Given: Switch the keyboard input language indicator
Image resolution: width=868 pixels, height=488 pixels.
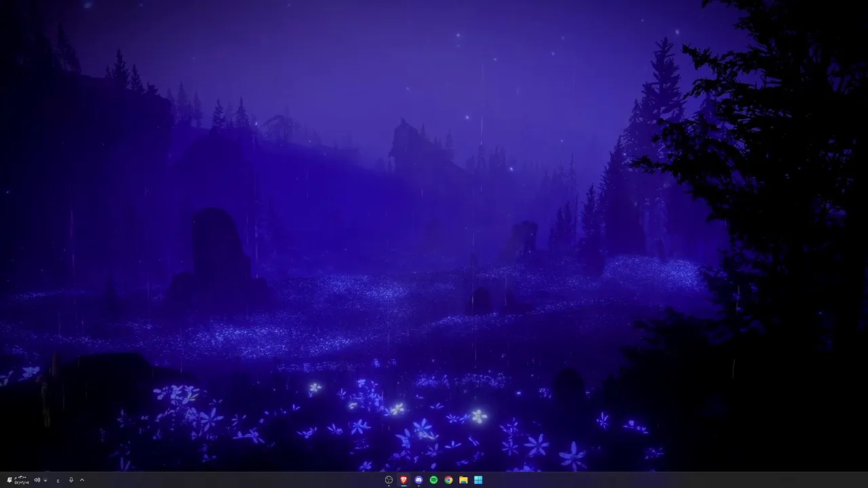Looking at the screenshot, I should click(58, 481).
